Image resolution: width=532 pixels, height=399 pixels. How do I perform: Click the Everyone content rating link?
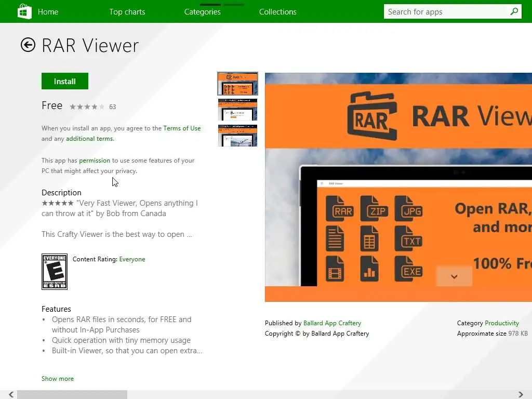point(132,259)
